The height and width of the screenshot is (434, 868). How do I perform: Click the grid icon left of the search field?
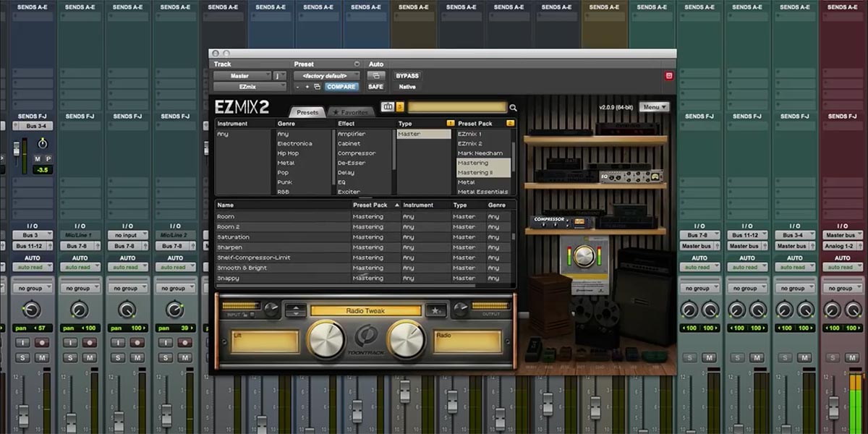(388, 107)
